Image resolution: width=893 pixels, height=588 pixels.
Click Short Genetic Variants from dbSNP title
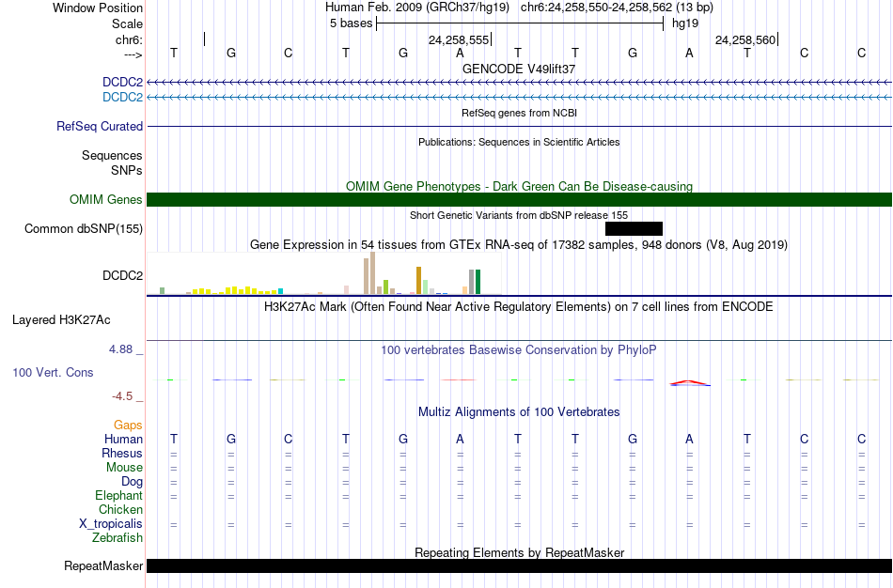click(519, 215)
